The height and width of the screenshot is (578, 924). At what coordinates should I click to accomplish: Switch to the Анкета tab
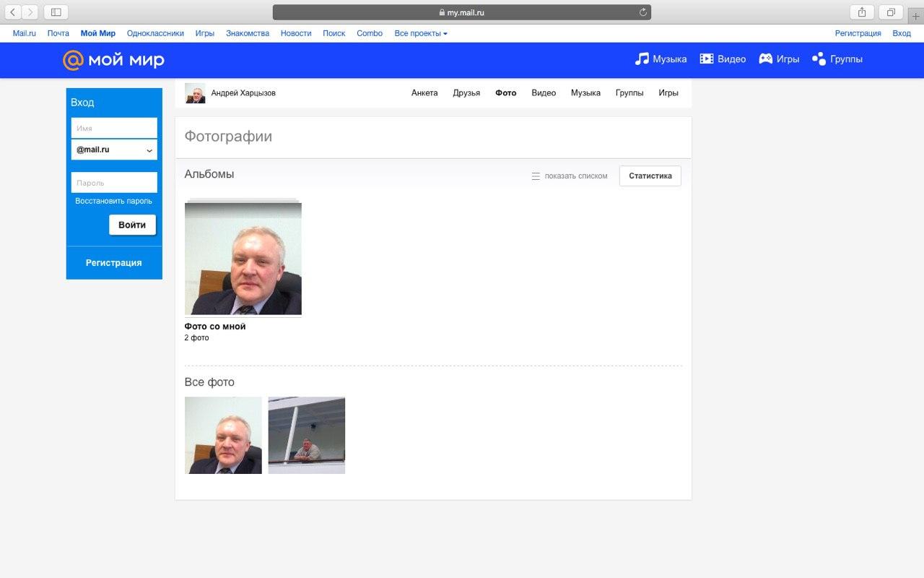pos(424,93)
